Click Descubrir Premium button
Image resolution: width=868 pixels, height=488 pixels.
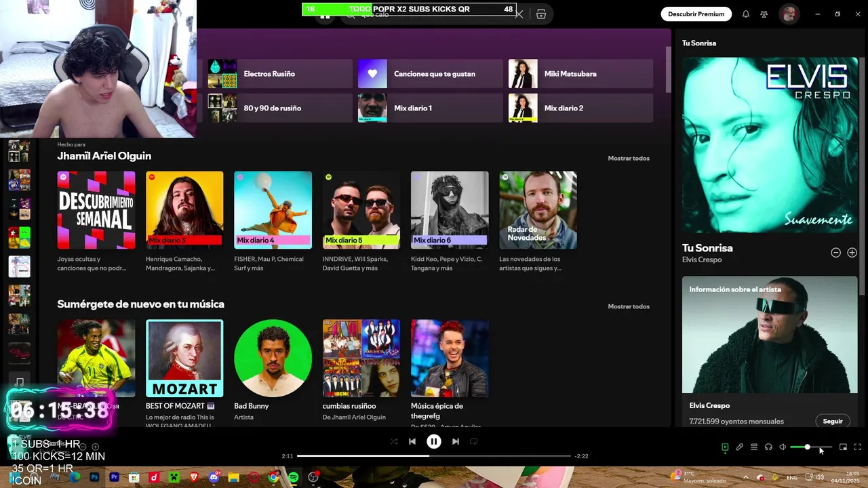pyautogui.click(x=696, y=14)
